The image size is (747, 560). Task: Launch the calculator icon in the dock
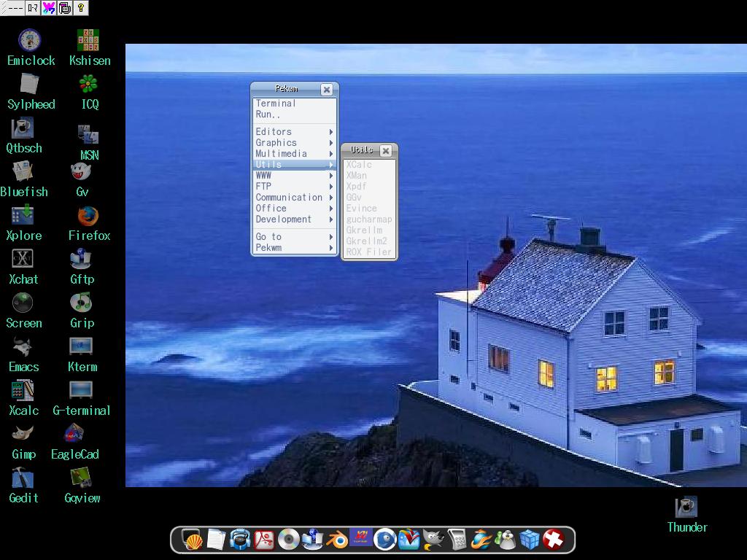[457, 540]
